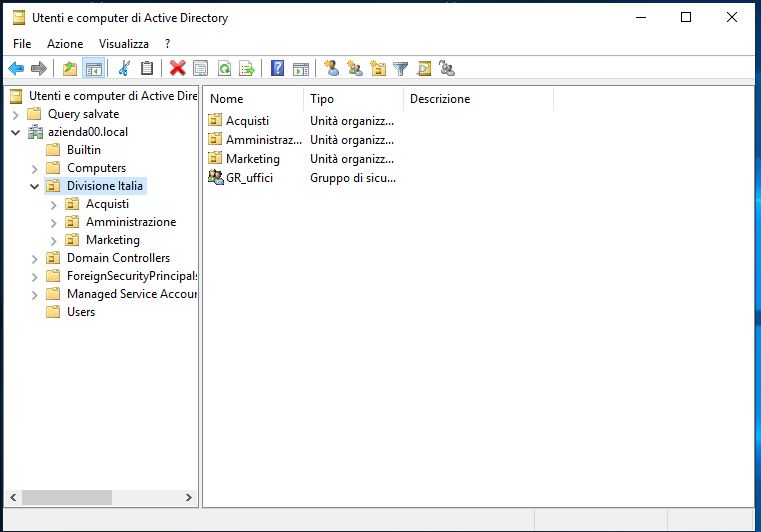Click GR_uffici security group icon in list

tap(215, 177)
